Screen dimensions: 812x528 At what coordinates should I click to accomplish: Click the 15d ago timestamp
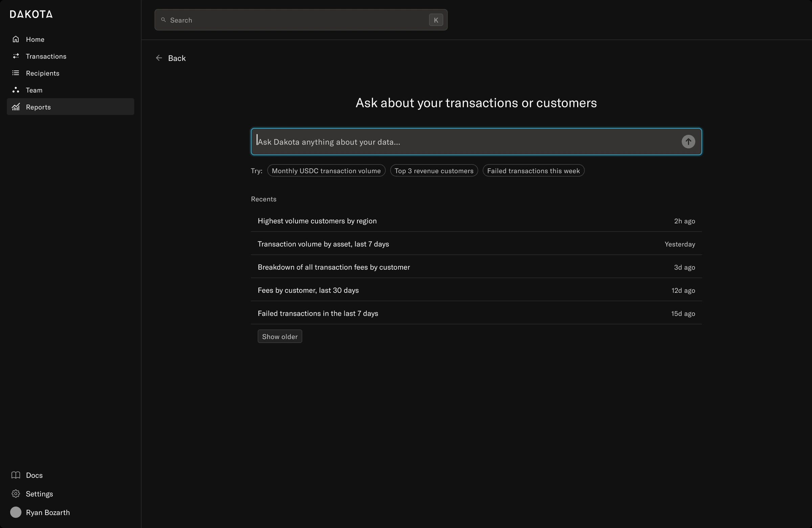point(683,313)
